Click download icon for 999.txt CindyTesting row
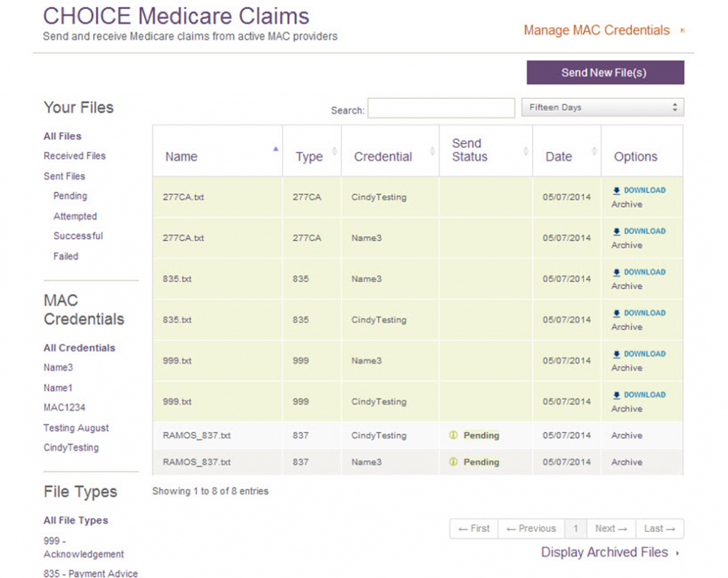This screenshot has width=728, height=578. click(616, 395)
